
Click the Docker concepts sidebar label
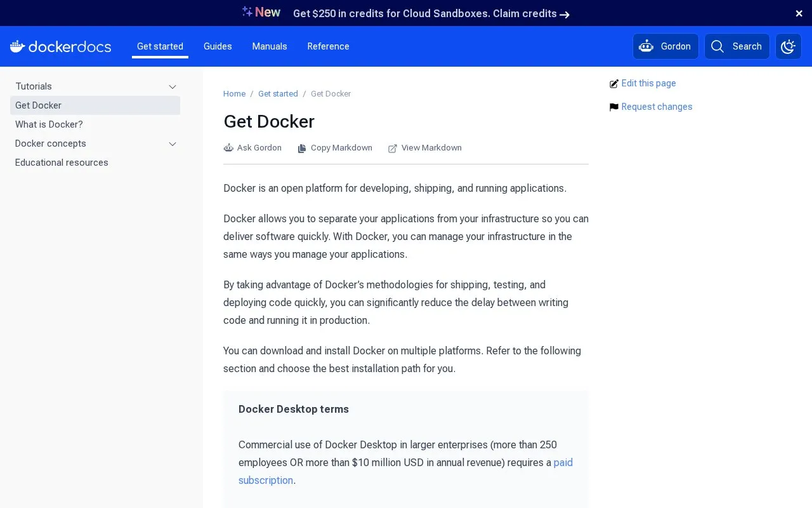[x=51, y=144]
